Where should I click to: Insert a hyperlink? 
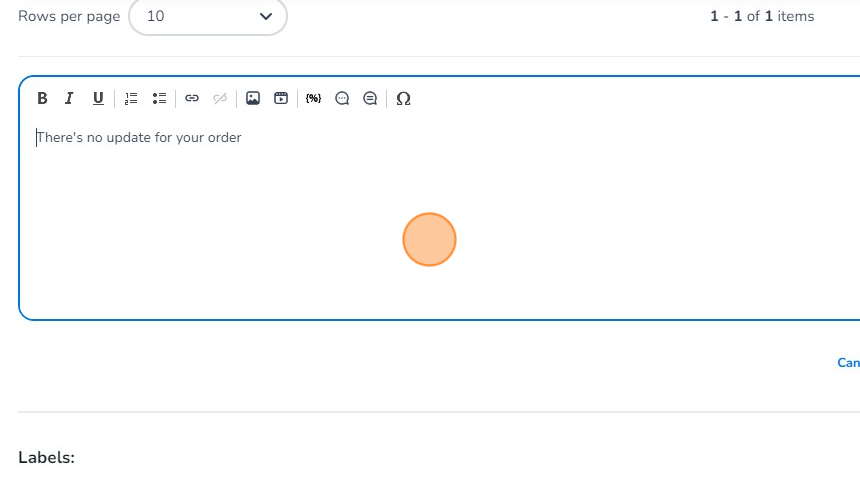point(192,98)
